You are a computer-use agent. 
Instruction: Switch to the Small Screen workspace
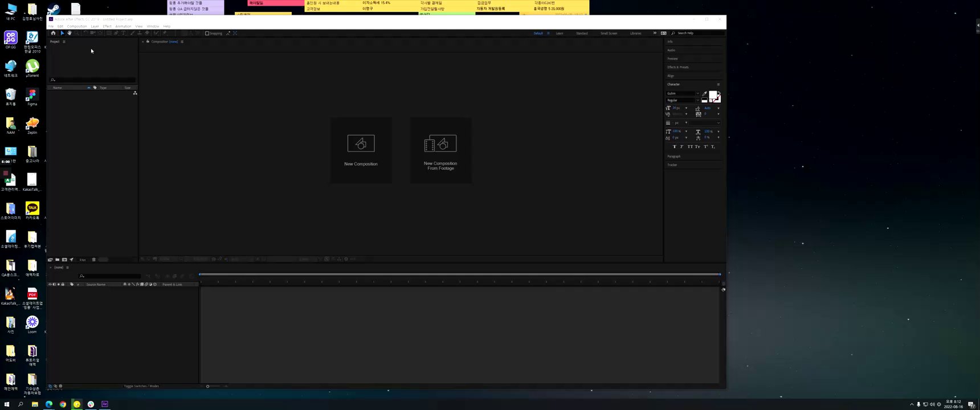click(x=609, y=33)
